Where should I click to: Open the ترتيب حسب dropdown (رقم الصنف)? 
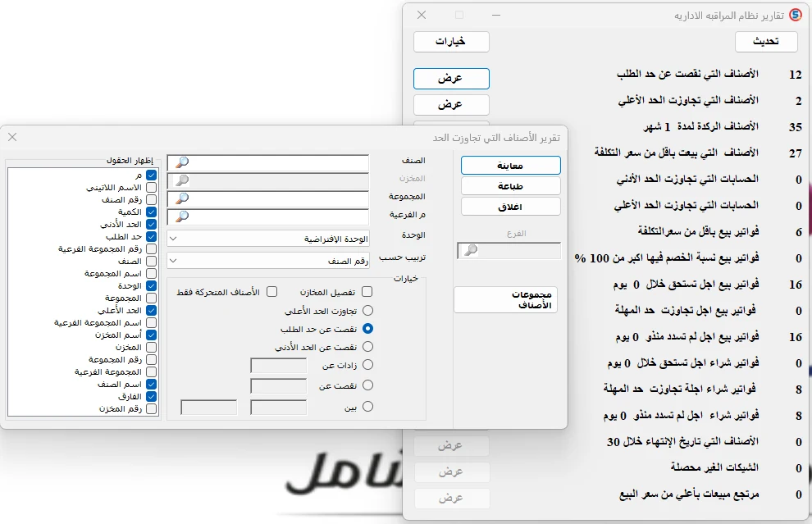click(x=268, y=261)
